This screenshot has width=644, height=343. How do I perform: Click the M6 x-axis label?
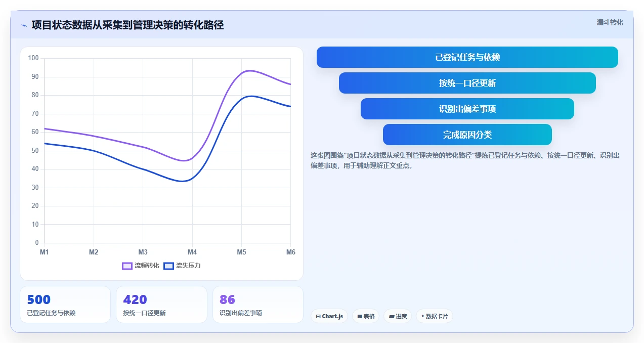(x=290, y=251)
